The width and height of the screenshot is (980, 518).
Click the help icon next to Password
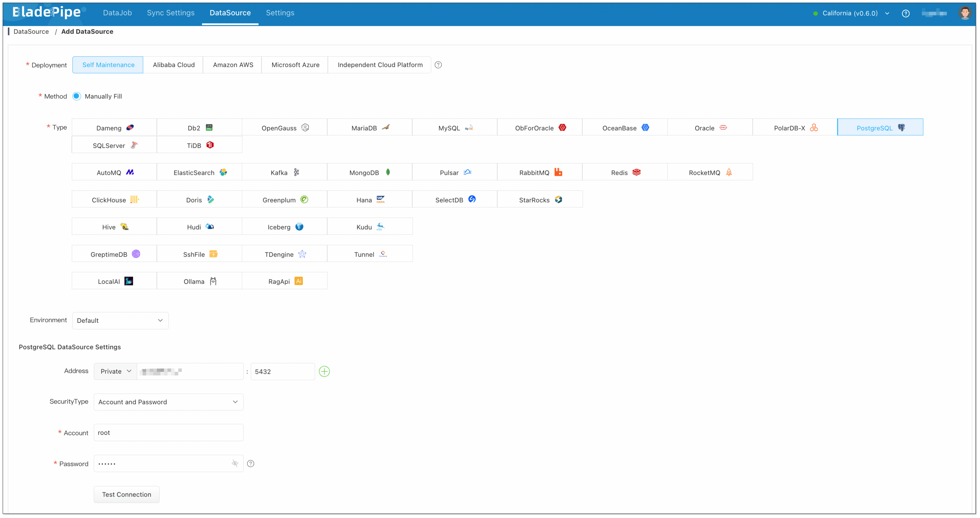point(250,464)
